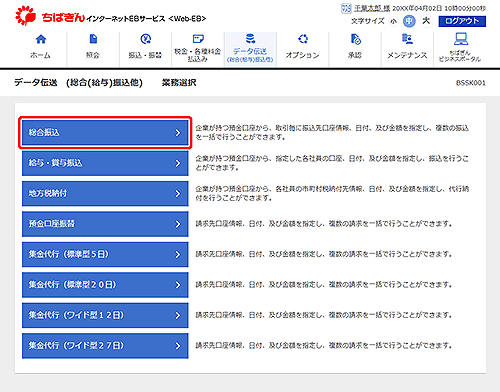The width and height of the screenshot is (500, 392).
Task: Open 集金代行(ワイド型27日) menu button
Action: click(105, 346)
